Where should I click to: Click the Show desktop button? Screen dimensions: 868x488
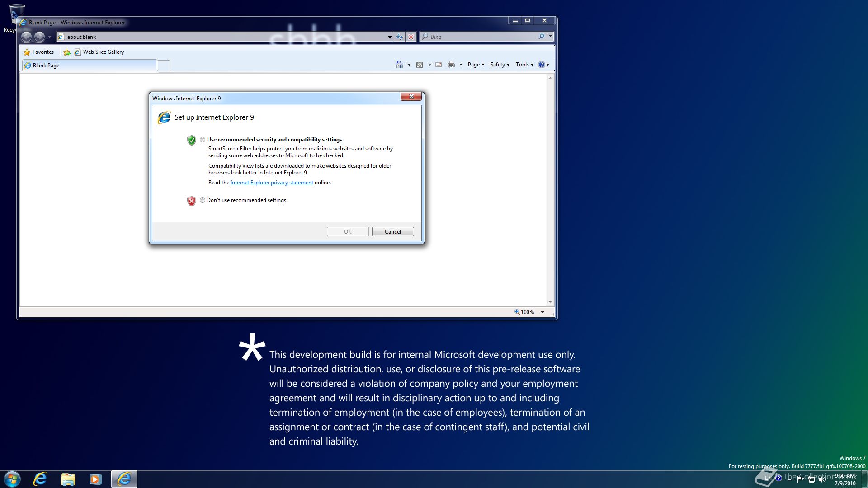tap(864, 479)
